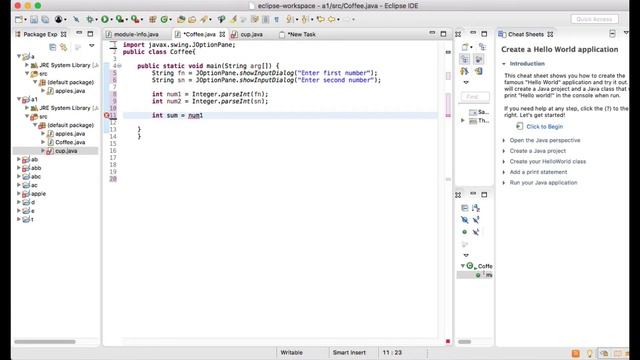
Task: Click Collapse All in the Package Explorer toolbar
Action: pyautogui.click(x=52, y=47)
